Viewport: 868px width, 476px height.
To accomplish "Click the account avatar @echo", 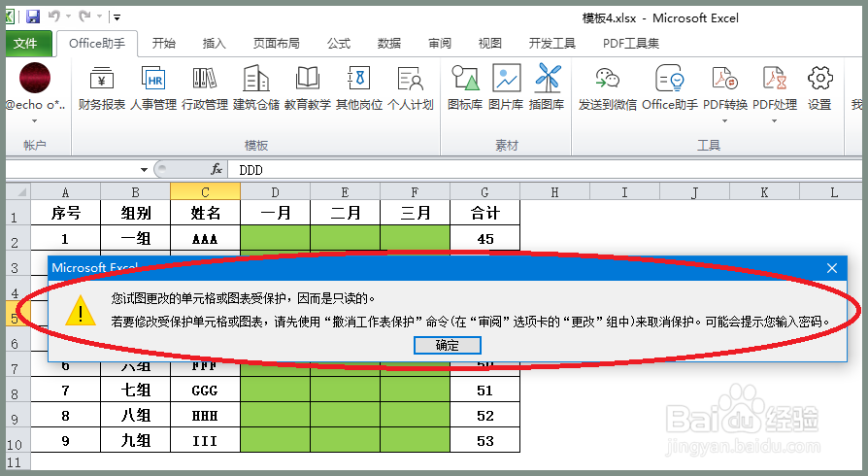I will coord(35,78).
